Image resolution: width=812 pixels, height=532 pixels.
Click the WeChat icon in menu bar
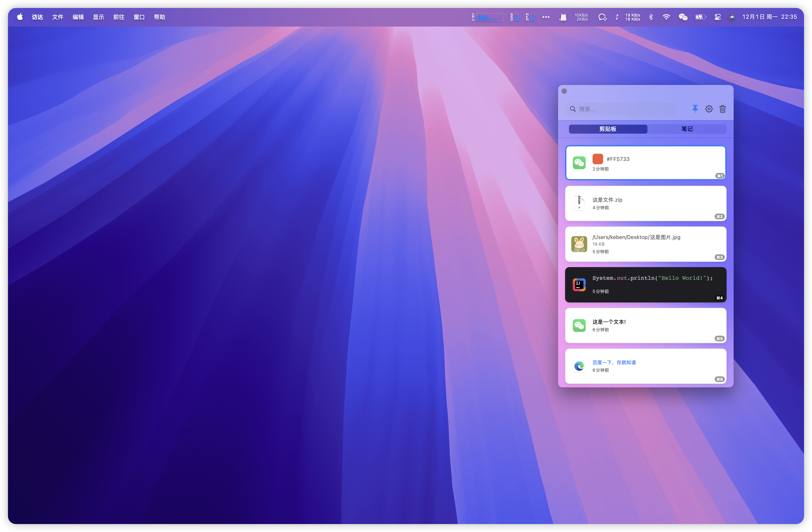point(683,17)
